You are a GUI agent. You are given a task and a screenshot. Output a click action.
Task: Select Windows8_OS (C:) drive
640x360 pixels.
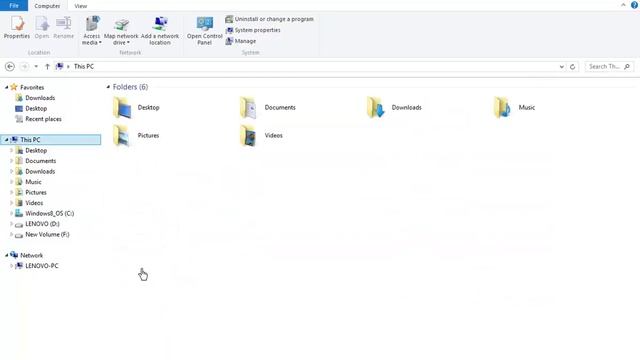[49, 213]
